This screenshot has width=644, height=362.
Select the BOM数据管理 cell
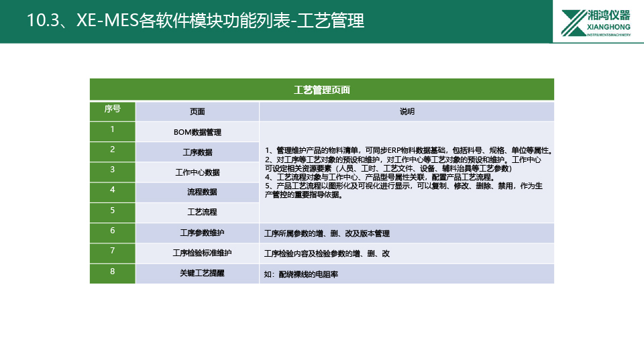(197, 132)
